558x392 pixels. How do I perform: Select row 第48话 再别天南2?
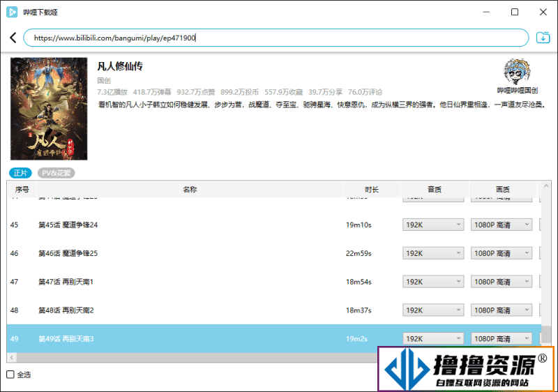(x=274, y=310)
